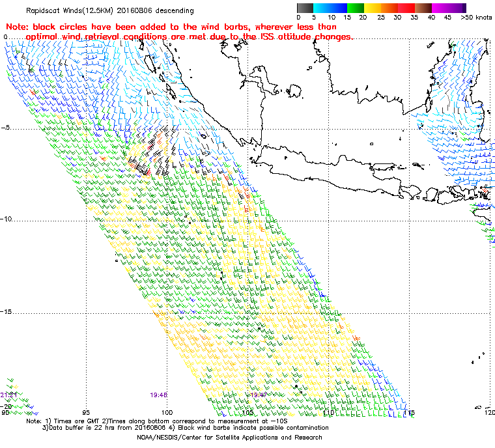
Task: Click the purple '21:21' swath time label
Action: (x=8, y=395)
